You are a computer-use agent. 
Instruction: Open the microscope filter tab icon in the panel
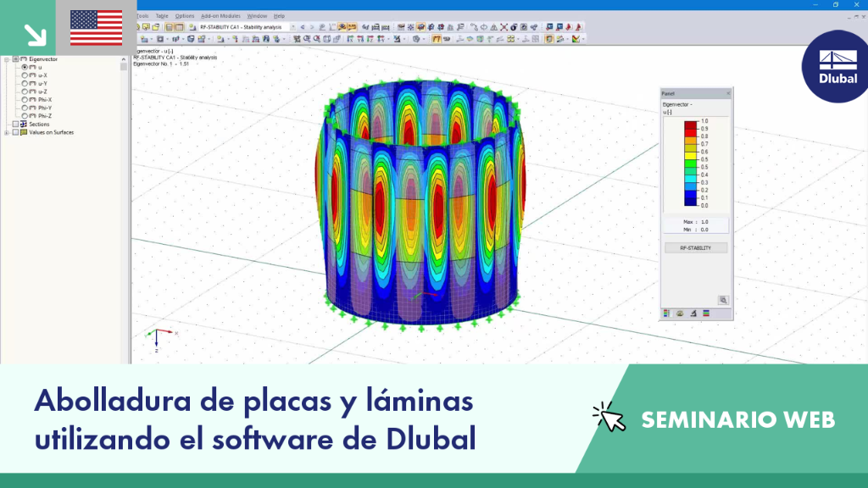(693, 313)
